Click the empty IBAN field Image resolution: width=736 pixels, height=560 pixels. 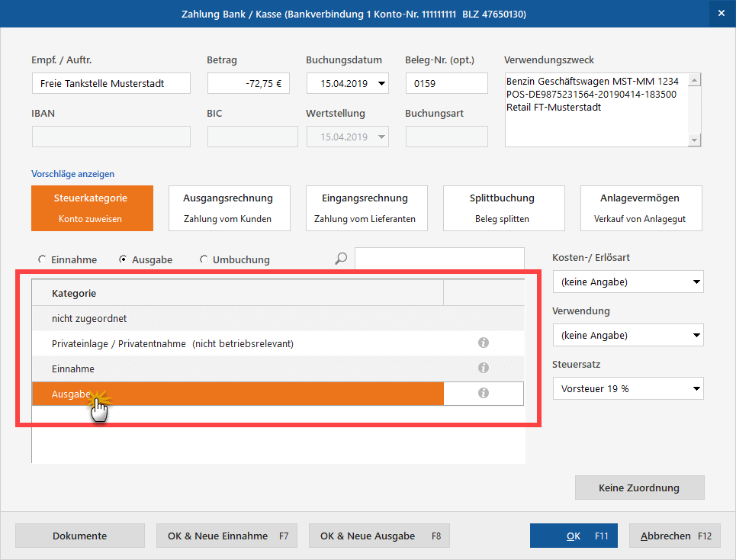pos(111,137)
